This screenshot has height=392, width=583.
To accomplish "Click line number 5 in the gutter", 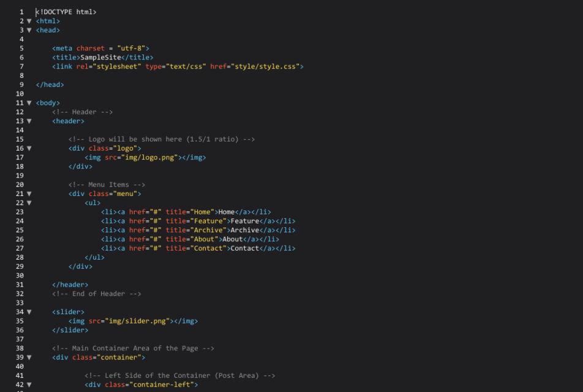I will click(x=21, y=48).
